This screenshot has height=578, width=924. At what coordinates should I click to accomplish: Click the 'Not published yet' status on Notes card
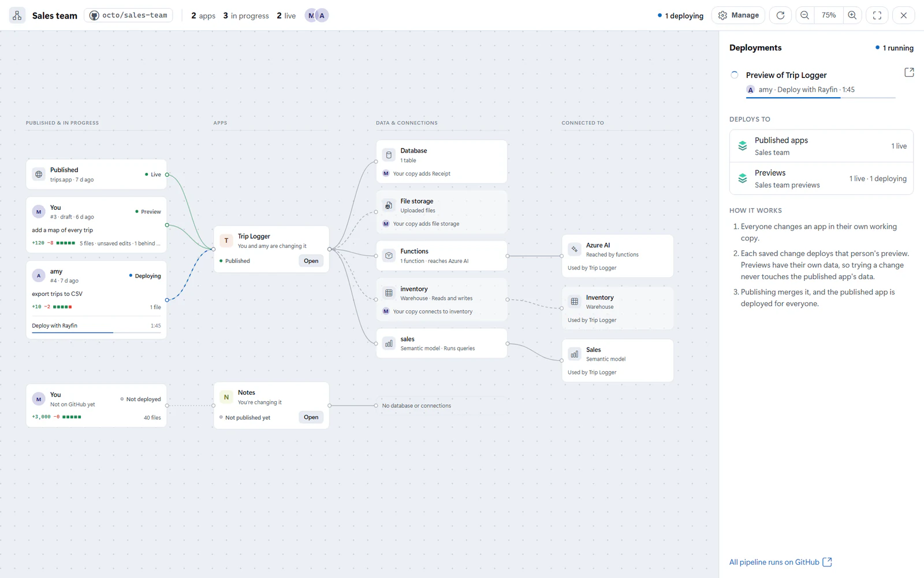point(245,417)
